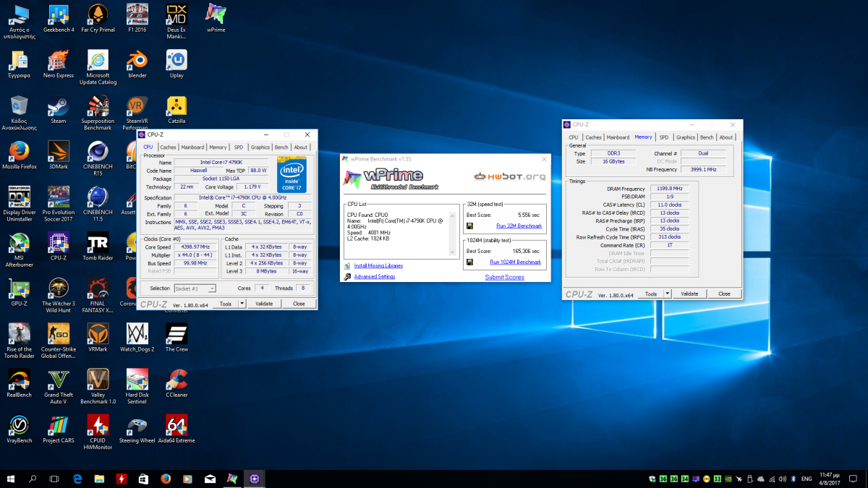Viewport: 868px width, 488px height.
Task: Open the F1 2016 desktop shortcut
Action: click(x=137, y=19)
